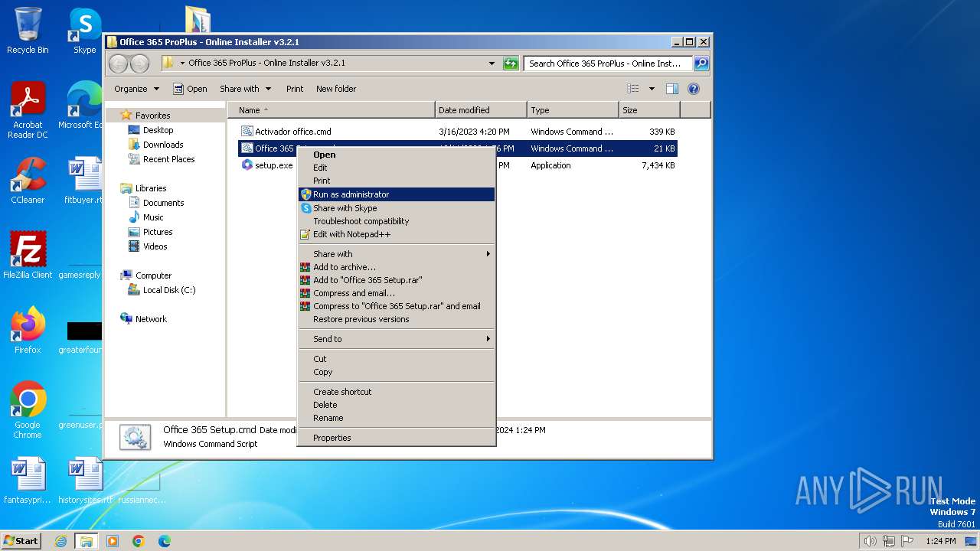Sort by the Name column header
Viewport: 980px width, 551px height.
[332, 110]
